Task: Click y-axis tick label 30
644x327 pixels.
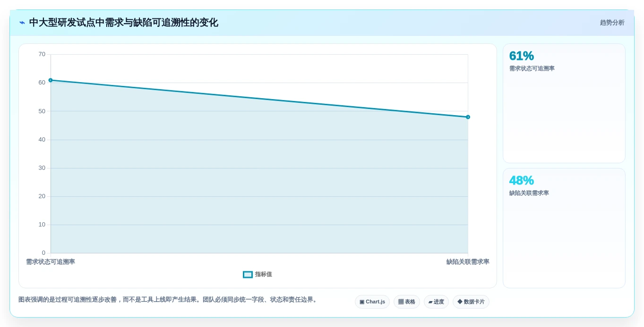Action: (42, 168)
